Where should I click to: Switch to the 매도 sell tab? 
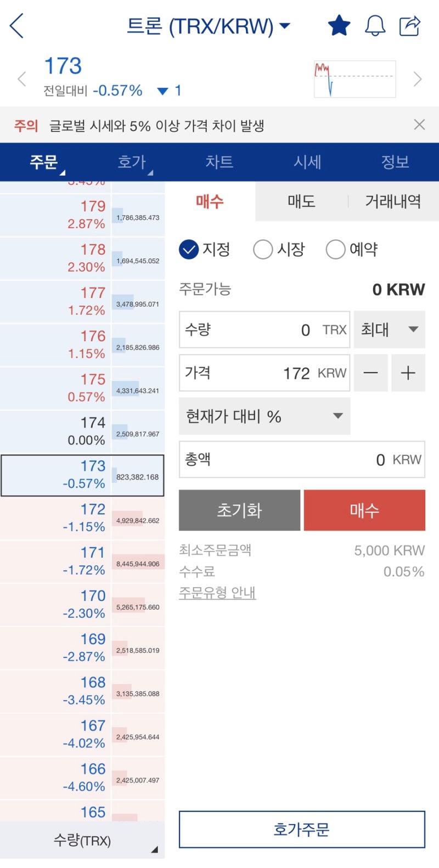[301, 201]
